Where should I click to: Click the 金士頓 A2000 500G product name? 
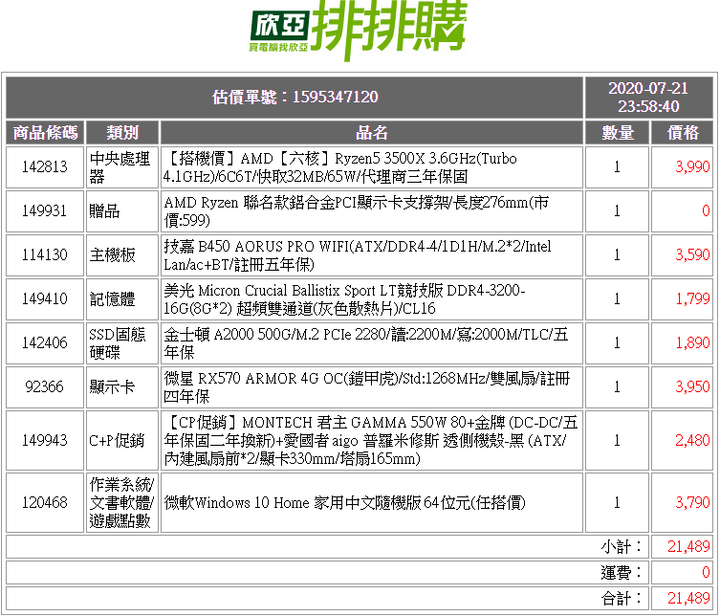coord(366,343)
